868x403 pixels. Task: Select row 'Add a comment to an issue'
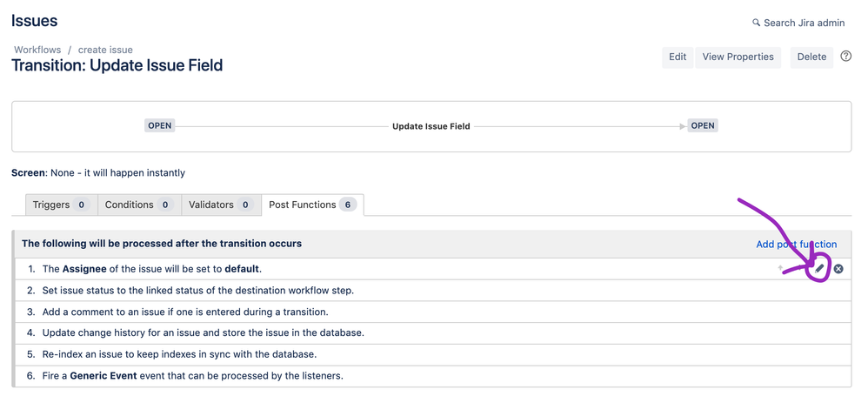431,312
